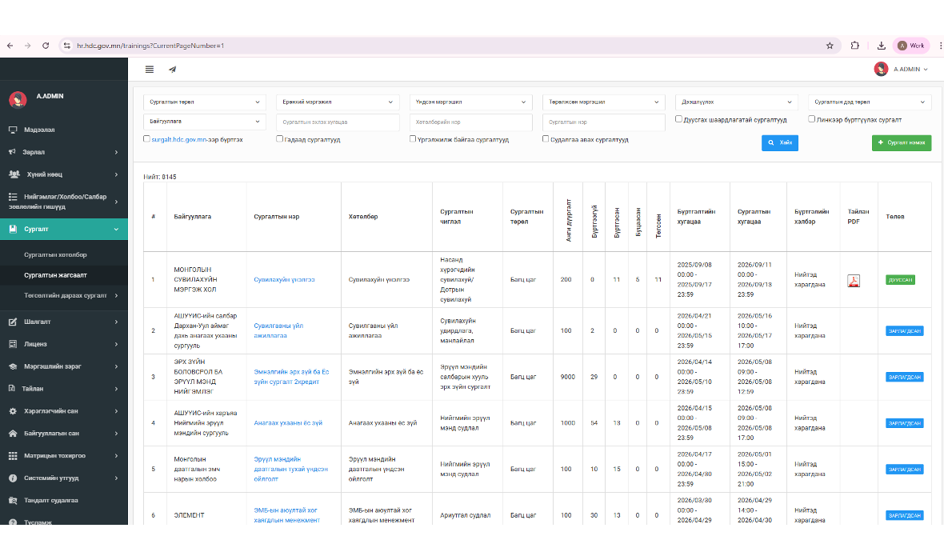Check Линкээр бүртгүүлэх сургалт box
This screenshot has width=944, height=560.
(811, 118)
